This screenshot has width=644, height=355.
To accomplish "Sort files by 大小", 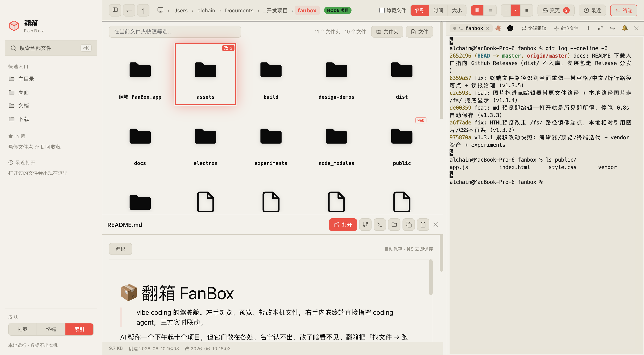I will point(457,10).
